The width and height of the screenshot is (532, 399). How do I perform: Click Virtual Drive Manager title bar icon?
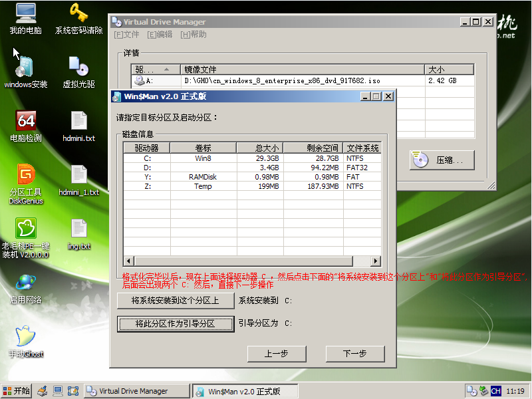pos(116,22)
